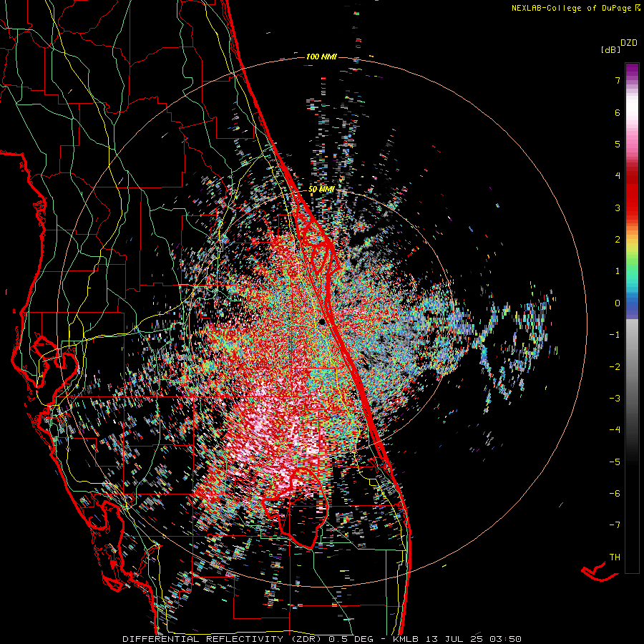
Task: Click the black radar site dot at the center
Action: pyautogui.click(x=323, y=322)
